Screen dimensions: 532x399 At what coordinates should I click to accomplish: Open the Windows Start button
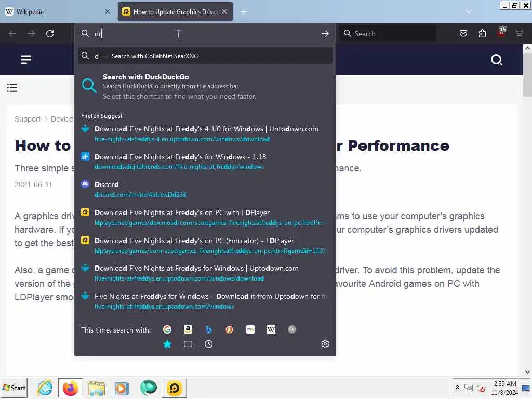click(14, 388)
